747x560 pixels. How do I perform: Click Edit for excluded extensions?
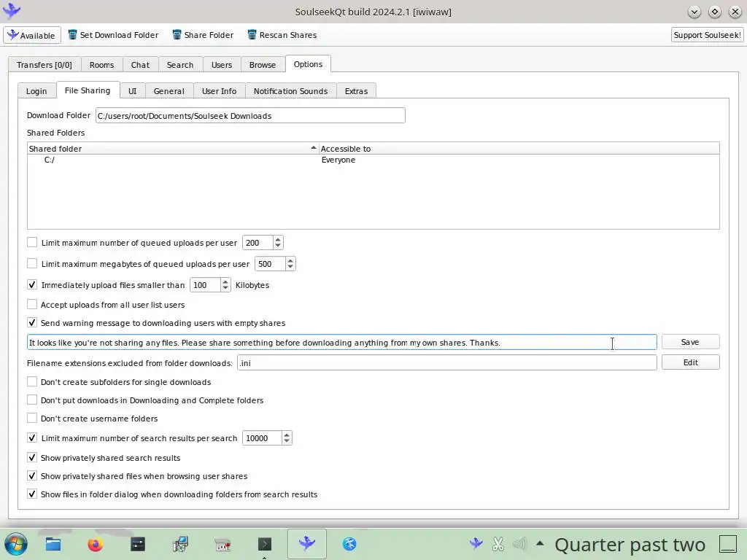[x=690, y=362]
